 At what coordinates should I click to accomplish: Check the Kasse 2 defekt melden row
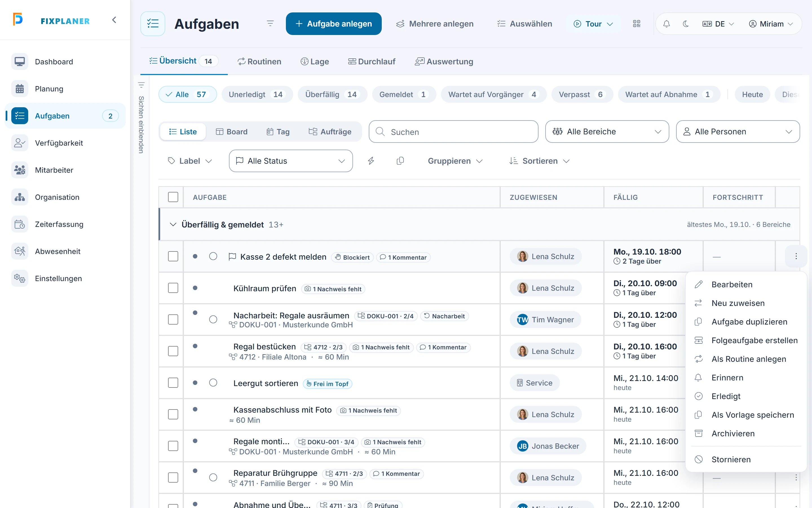173,256
